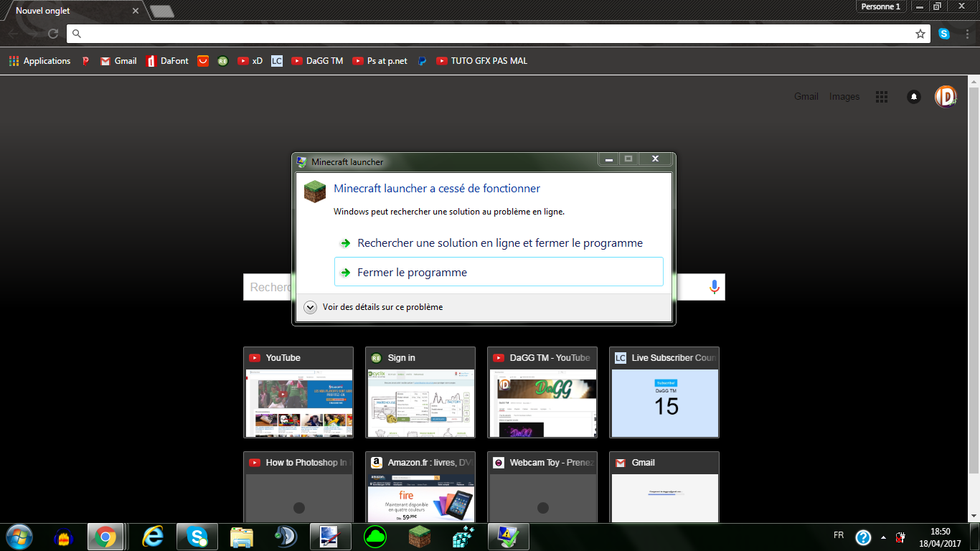Open the Gmail most-visited thumbnail

[664, 487]
